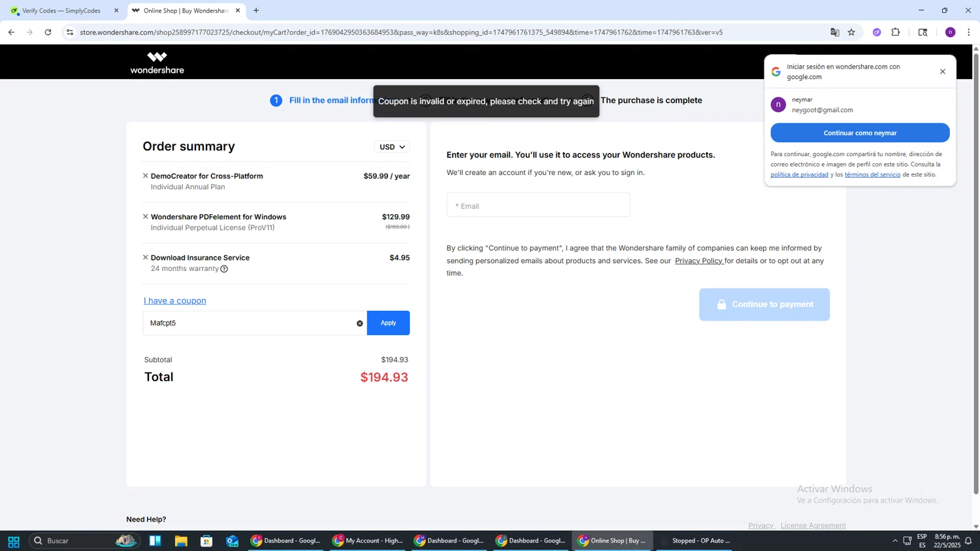
Task: Click Continue to payment button
Action: tap(764, 304)
